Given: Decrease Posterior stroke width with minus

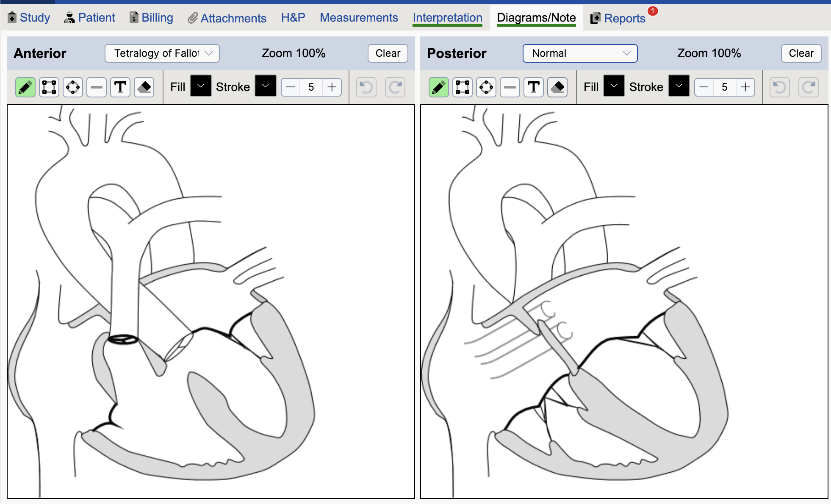Looking at the screenshot, I should (704, 87).
